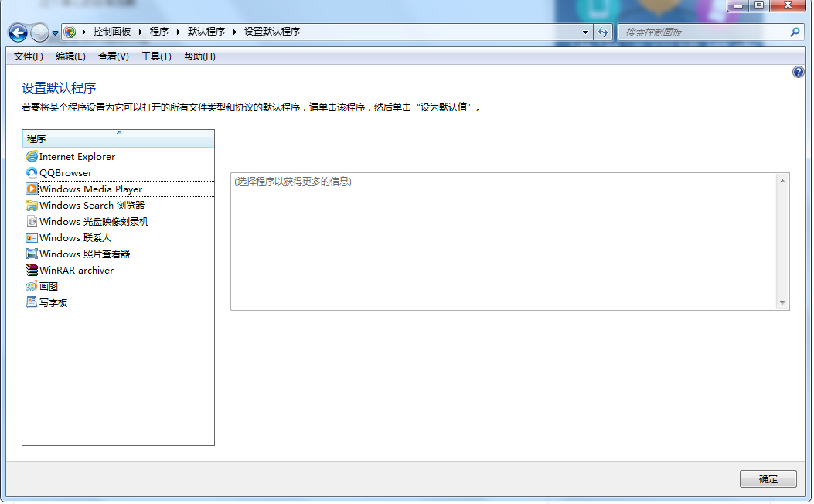Click the Windows 照片查看器 icon

click(32, 254)
